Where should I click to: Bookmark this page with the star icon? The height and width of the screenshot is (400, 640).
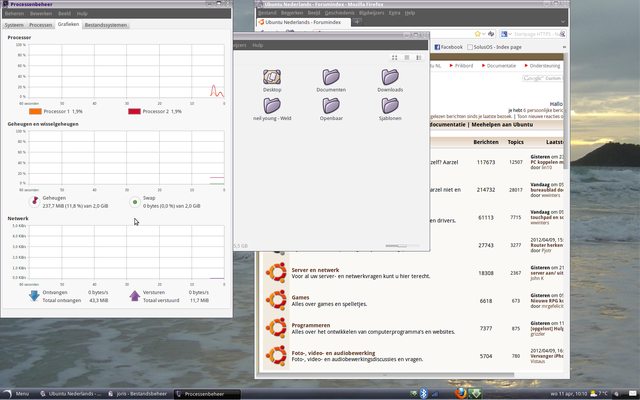(x=477, y=34)
